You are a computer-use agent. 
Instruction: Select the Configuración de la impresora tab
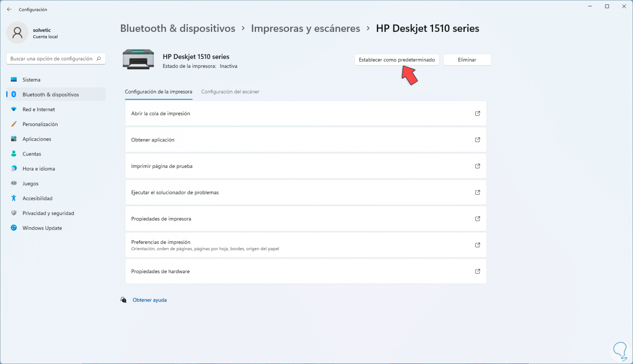[158, 92]
